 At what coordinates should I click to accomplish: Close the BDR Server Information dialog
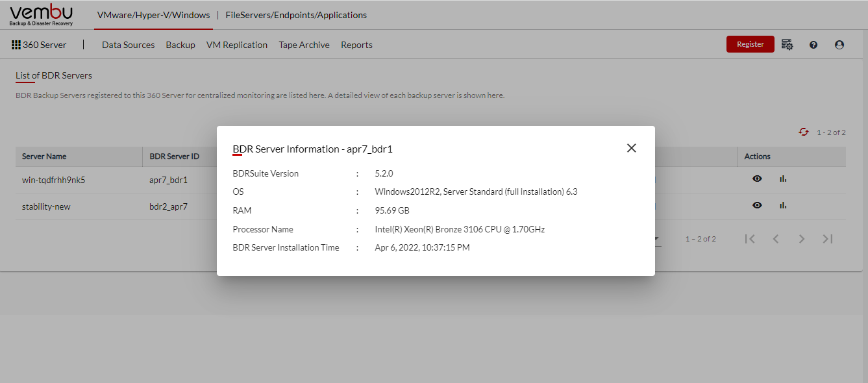[631, 148]
